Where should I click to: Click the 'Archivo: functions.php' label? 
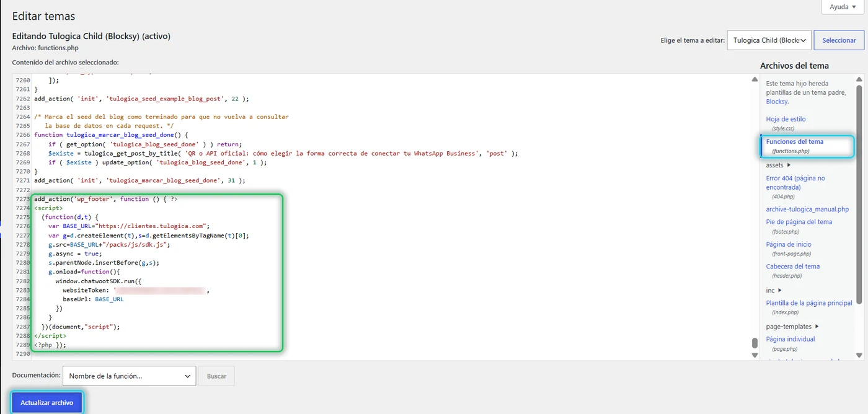pos(45,48)
